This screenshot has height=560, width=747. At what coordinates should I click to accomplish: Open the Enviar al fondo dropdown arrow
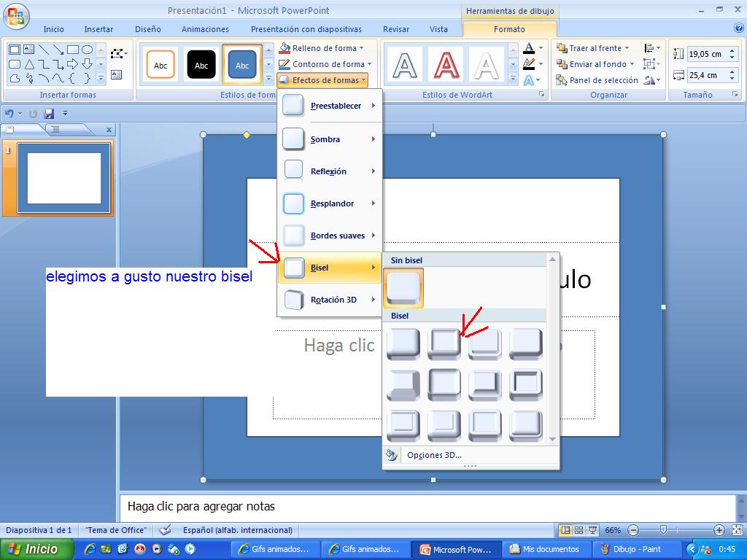(x=632, y=64)
